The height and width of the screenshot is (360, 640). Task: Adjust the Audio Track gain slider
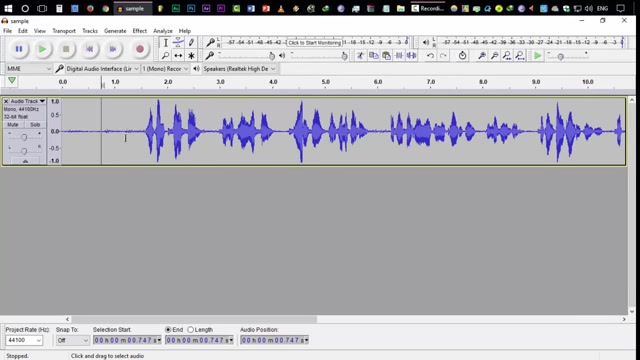pos(24,137)
